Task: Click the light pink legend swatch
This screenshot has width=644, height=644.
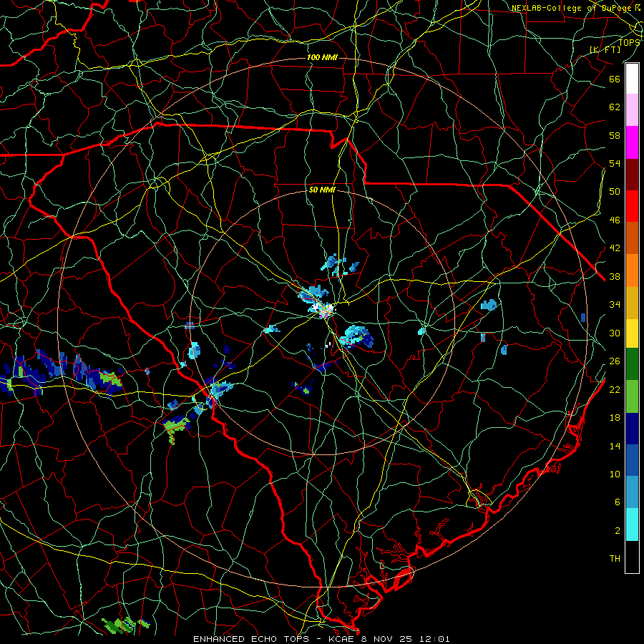Action: pos(632,110)
